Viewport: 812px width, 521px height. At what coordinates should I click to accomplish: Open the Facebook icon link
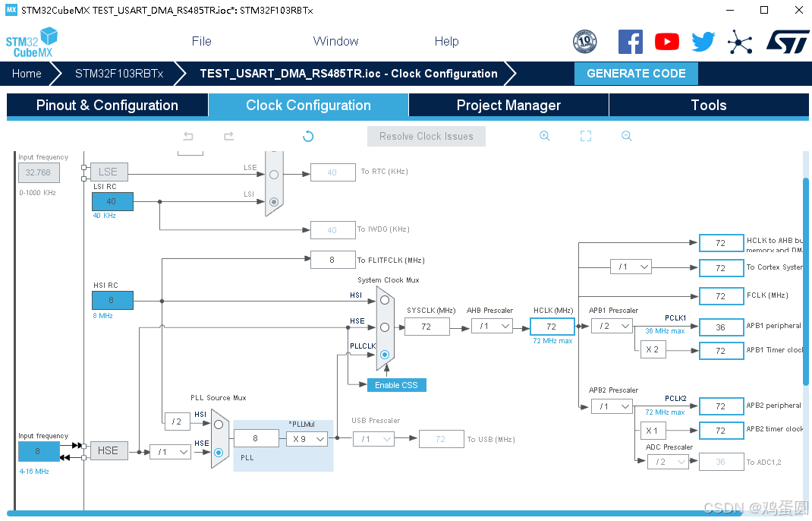(x=630, y=42)
